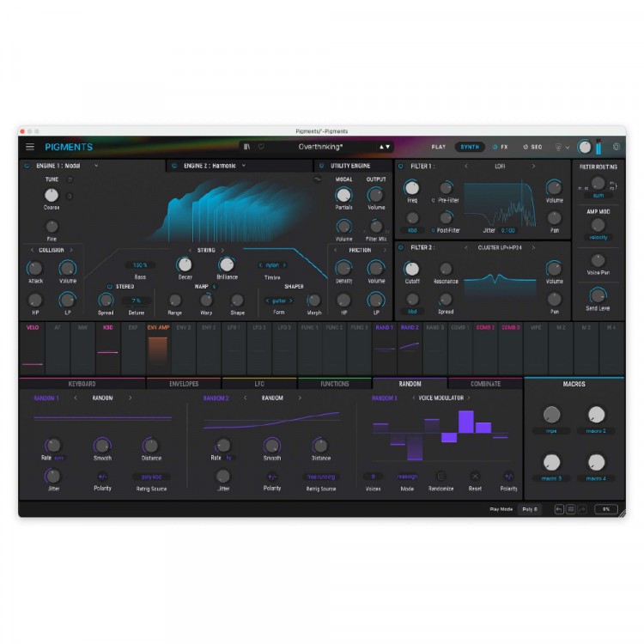Toggle the Pre-Filter switch in Filter 1

tap(433, 200)
